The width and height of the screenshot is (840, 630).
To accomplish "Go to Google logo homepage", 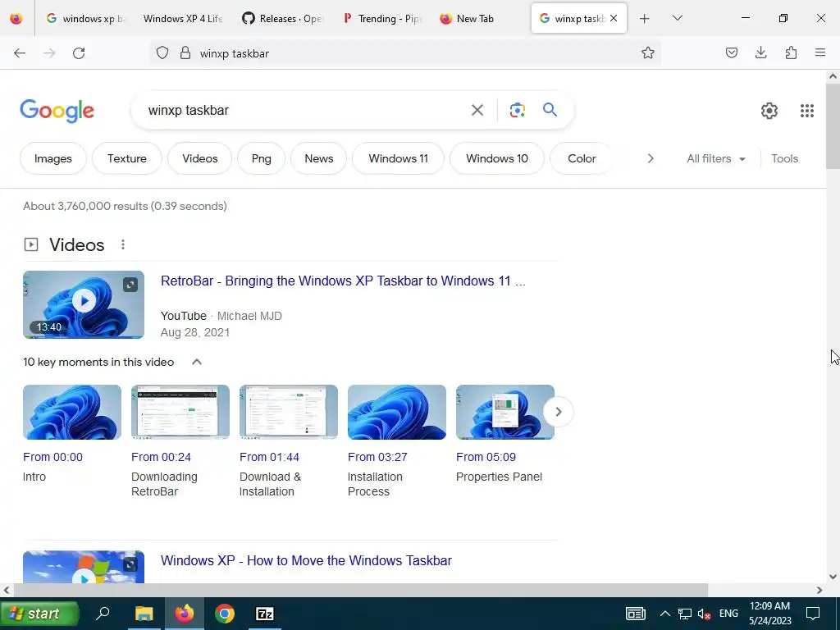I will coord(57,111).
